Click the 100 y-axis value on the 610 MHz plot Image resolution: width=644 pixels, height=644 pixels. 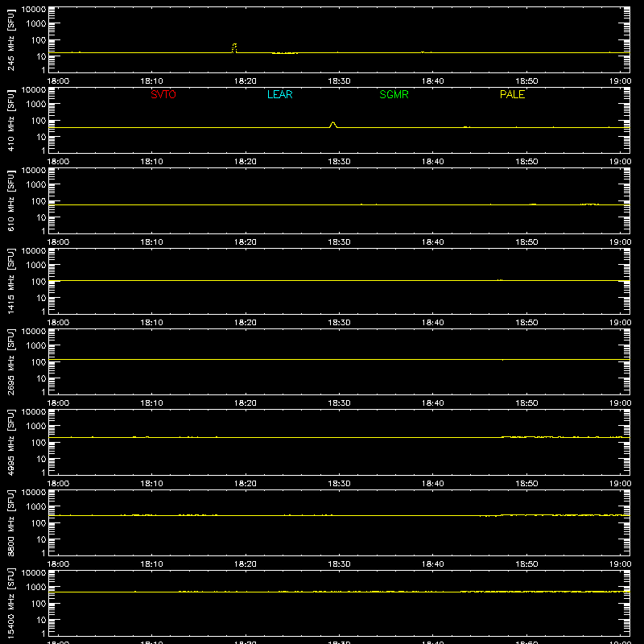coord(39,200)
